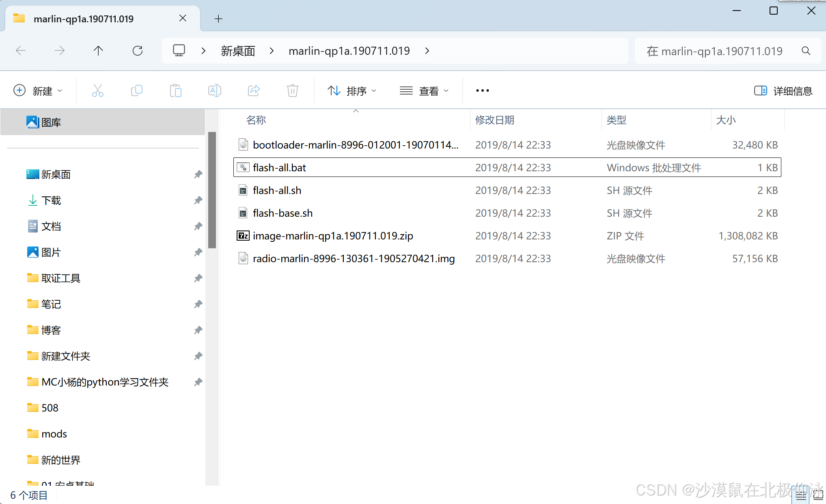Click the Share icon in toolbar
This screenshot has height=504, width=826.
(x=254, y=90)
